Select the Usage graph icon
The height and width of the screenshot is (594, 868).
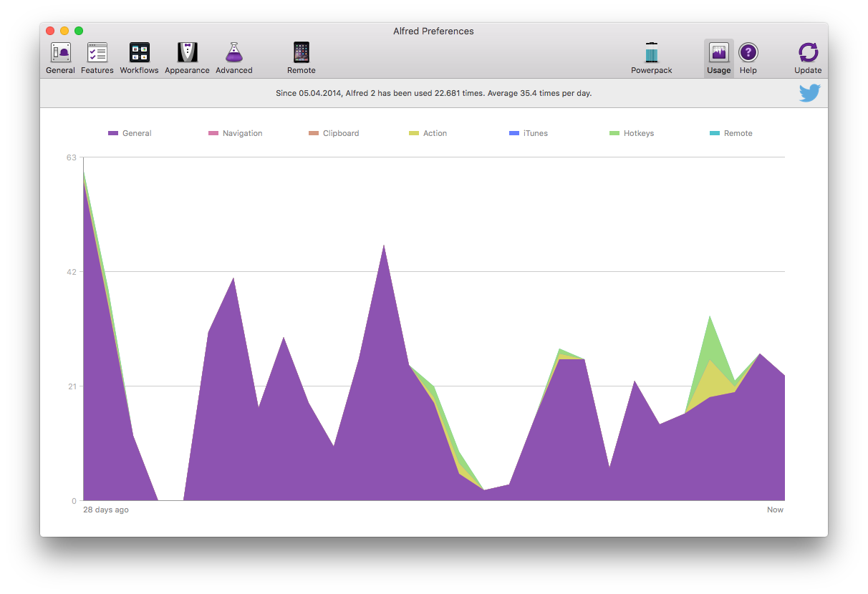[718, 53]
